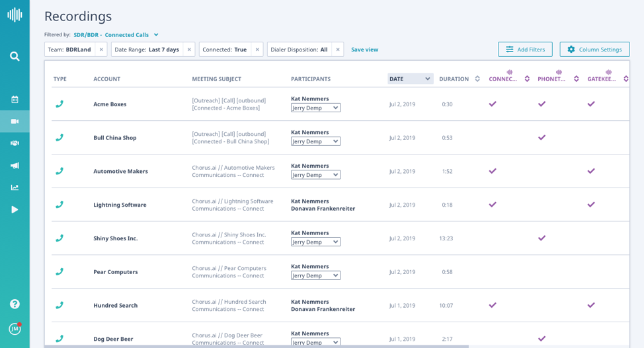Open Column Settings

click(x=594, y=50)
